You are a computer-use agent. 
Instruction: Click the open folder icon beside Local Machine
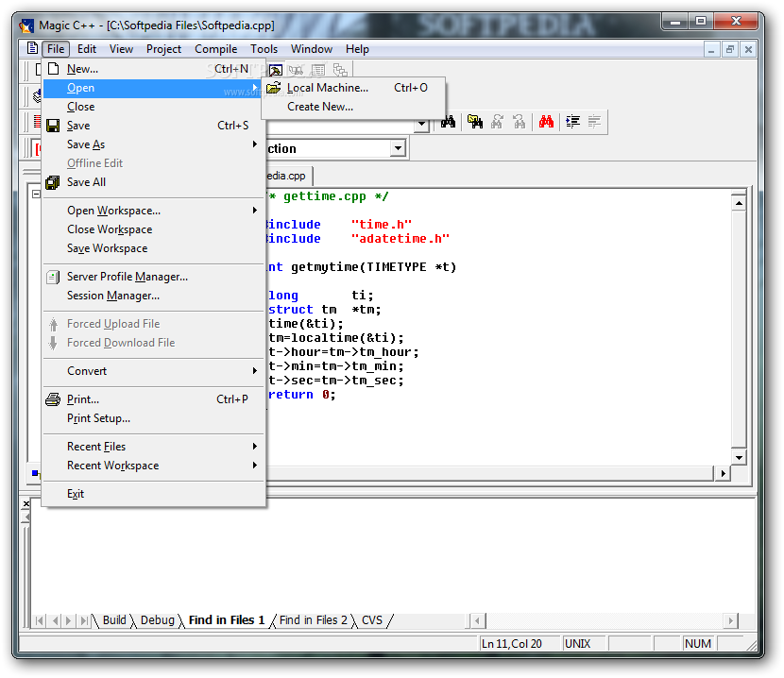(274, 88)
